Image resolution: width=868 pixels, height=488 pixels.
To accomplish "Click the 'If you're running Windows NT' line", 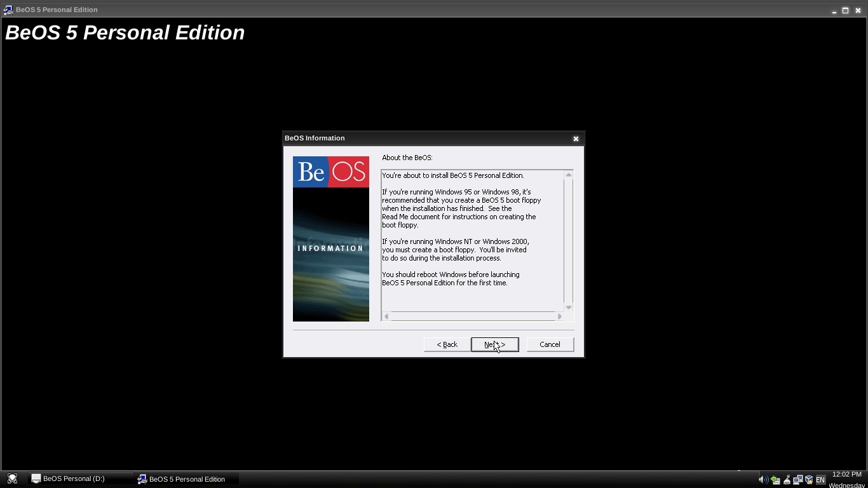I will pyautogui.click(x=456, y=241).
